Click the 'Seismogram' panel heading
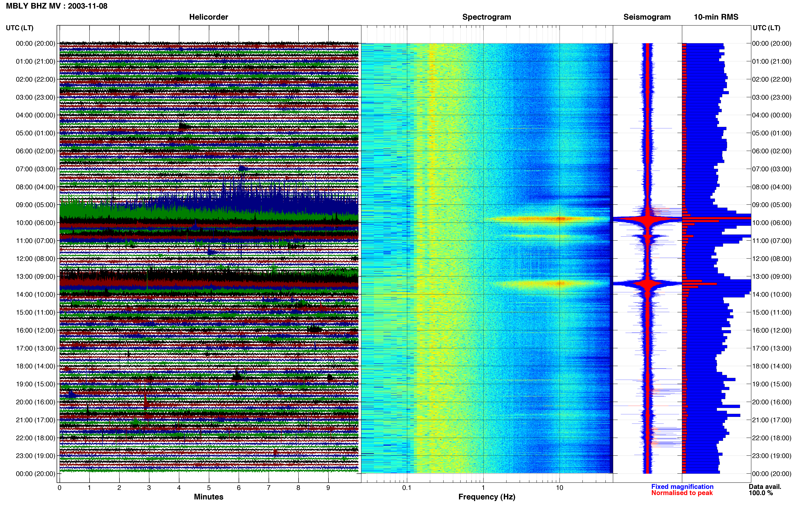This screenshot has width=812, height=508. [647, 17]
